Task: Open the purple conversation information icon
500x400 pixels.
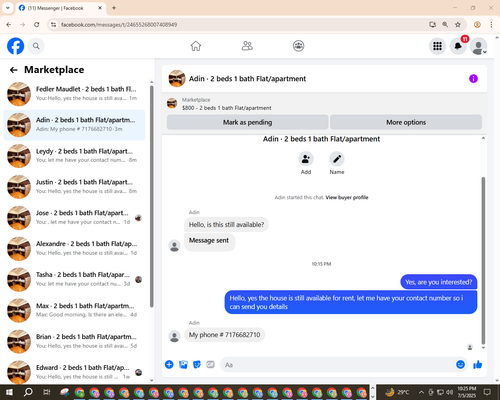Action: click(473, 79)
